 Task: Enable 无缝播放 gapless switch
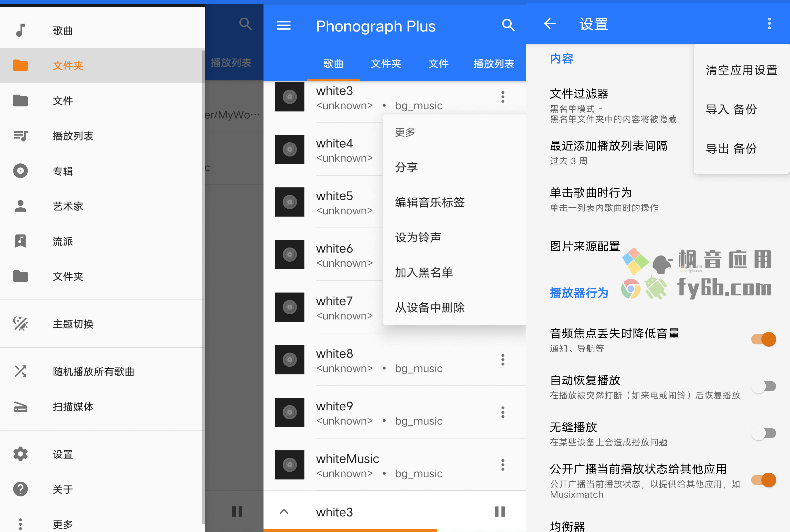tap(764, 433)
